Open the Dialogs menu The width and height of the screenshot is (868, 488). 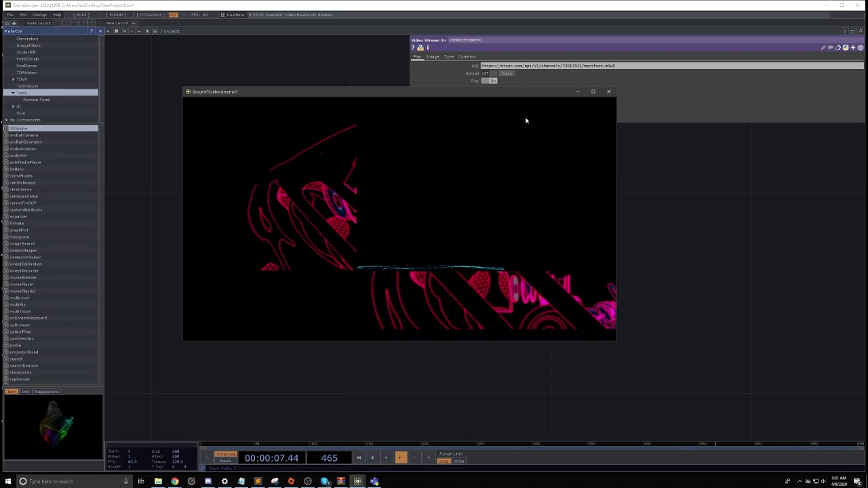pyautogui.click(x=40, y=15)
